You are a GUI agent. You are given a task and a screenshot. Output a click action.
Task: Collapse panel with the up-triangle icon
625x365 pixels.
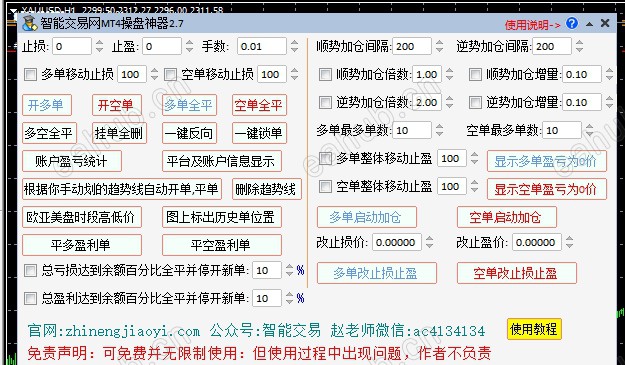click(x=590, y=24)
